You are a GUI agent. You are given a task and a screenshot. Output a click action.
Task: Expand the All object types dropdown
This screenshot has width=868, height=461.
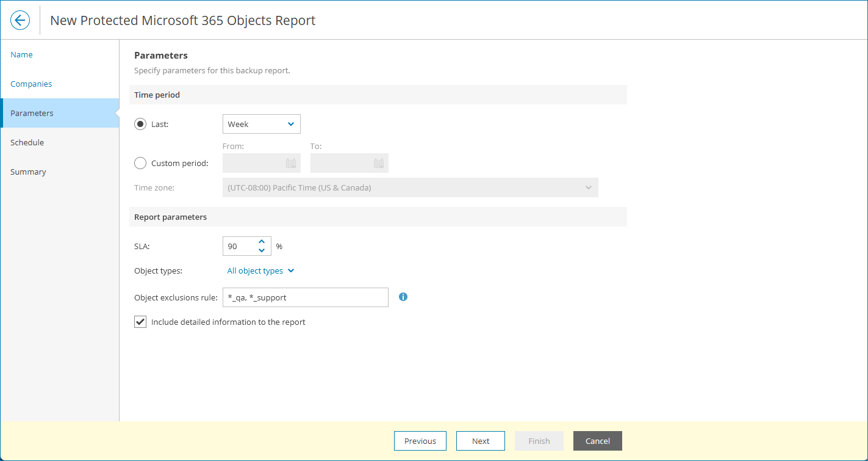coord(260,270)
